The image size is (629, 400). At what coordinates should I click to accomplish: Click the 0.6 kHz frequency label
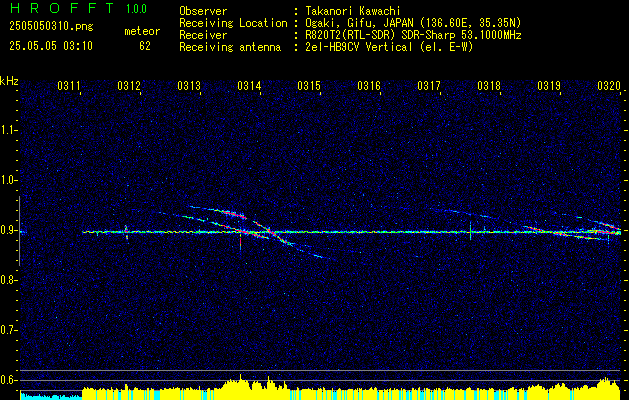pos(8,380)
